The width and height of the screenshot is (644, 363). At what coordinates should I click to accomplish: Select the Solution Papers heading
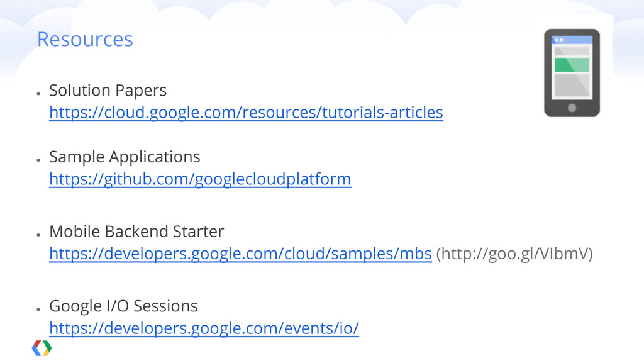coord(108,91)
